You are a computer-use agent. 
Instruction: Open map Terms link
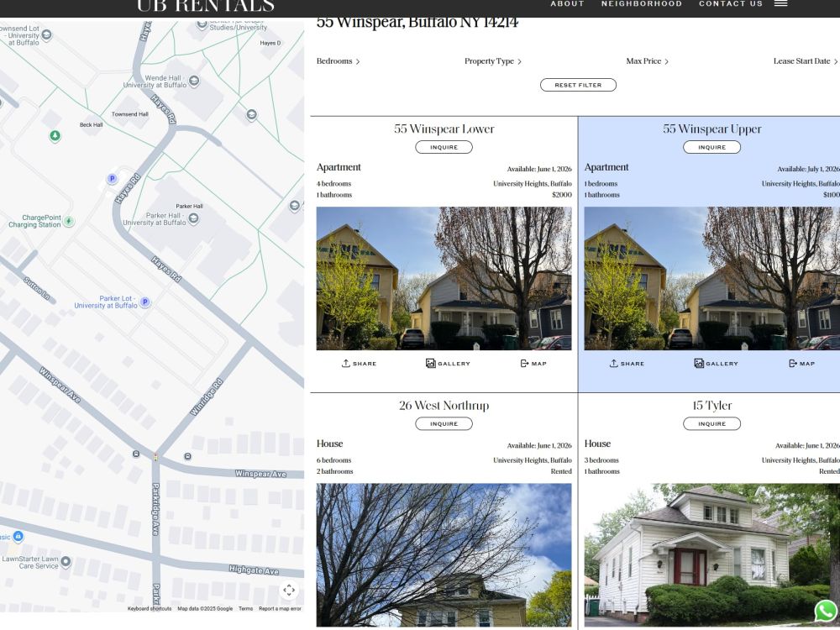pos(246,608)
